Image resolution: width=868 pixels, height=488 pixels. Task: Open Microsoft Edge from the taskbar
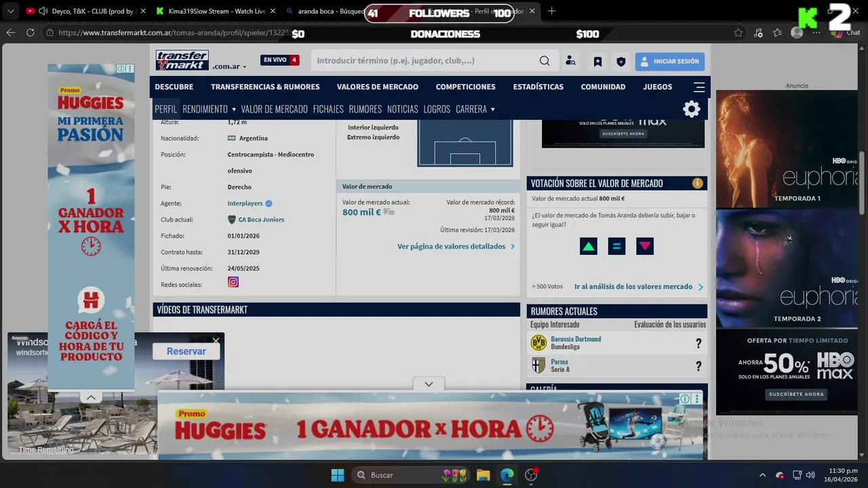pos(507,475)
